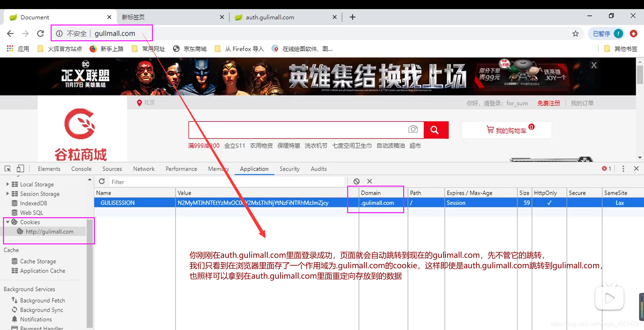
Task: Click the 我的订单 link
Action: pos(582,103)
